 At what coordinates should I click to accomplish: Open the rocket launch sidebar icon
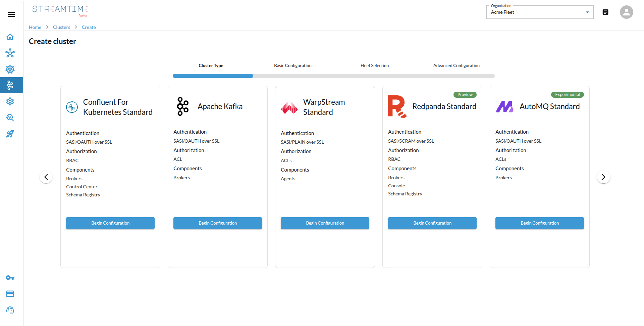pos(10,134)
